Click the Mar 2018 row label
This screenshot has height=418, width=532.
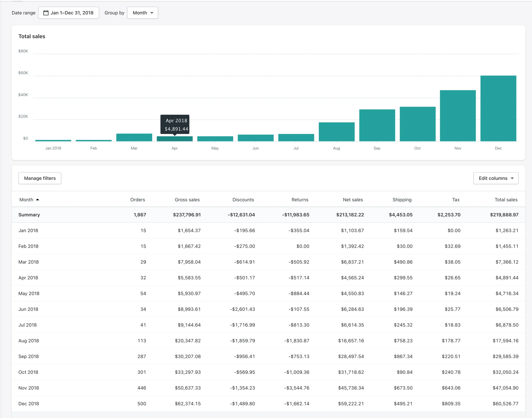tap(28, 262)
